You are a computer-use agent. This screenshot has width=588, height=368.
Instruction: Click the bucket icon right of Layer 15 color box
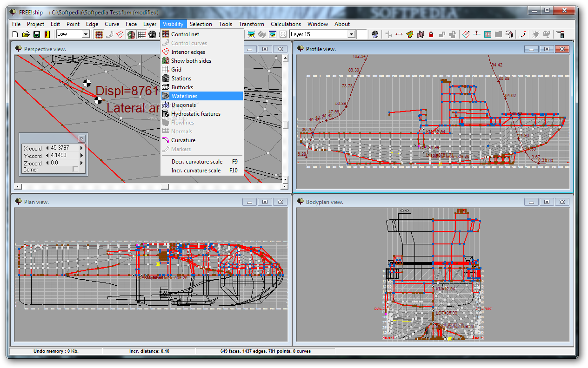coord(374,34)
